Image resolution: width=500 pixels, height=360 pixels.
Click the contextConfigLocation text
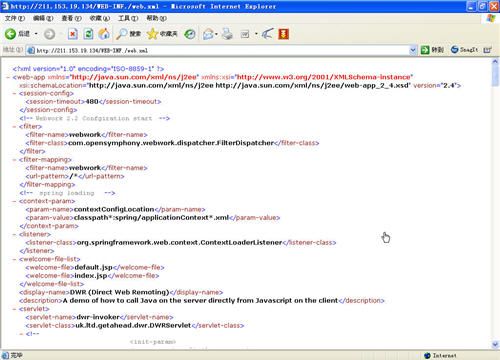tap(114, 209)
